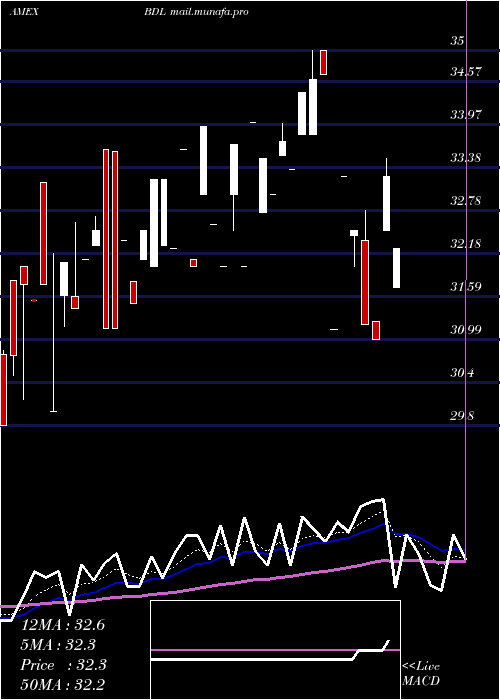This screenshot has width=500, height=700.
Task: Click the vertical magenta current-date marker line
Action: click(x=466, y=280)
